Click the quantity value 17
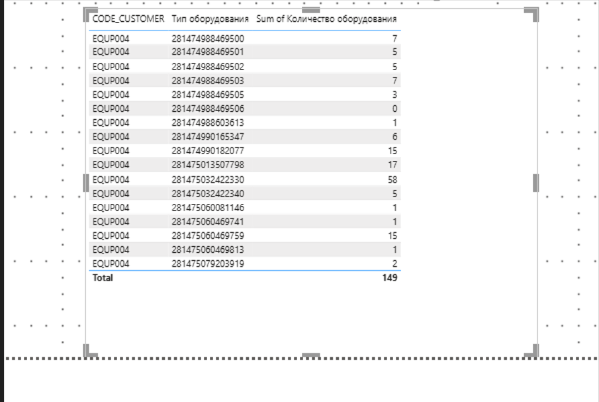599x402 pixels. coord(392,165)
